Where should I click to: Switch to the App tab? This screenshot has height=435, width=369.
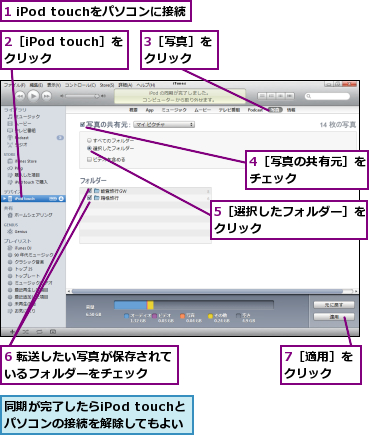coord(150,110)
